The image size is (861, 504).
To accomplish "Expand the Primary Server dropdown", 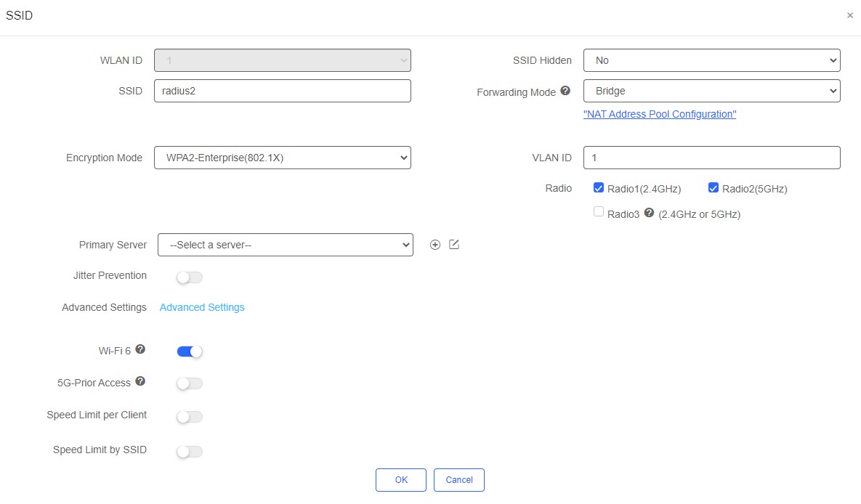I will pyautogui.click(x=285, y=245).
